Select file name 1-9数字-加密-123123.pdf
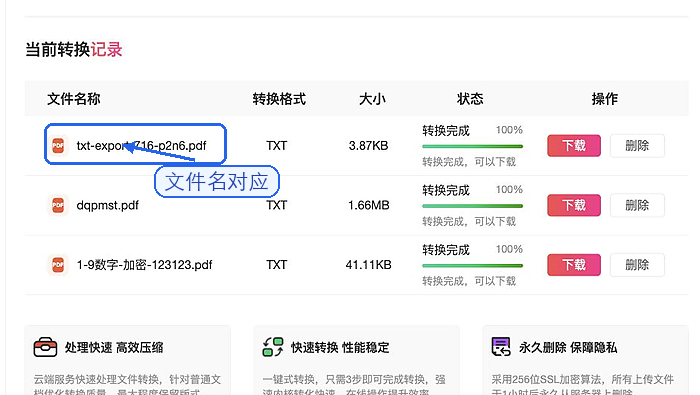700x395 pixels. [144, 265]
